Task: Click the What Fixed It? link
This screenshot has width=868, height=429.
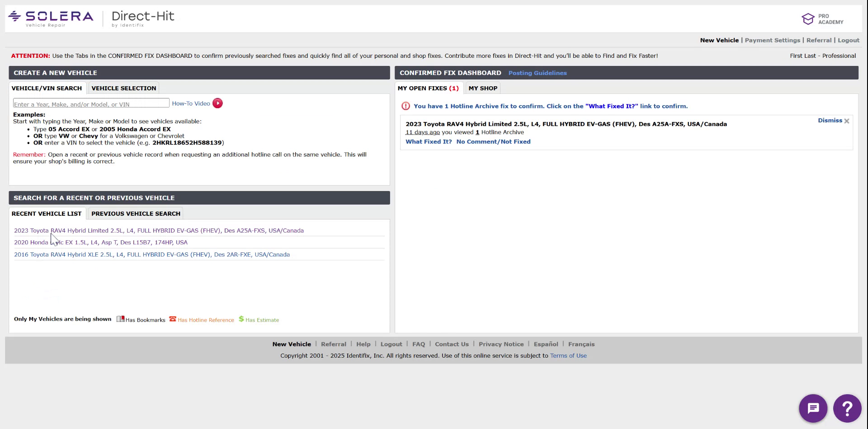Action: click(x=428, y=141)
